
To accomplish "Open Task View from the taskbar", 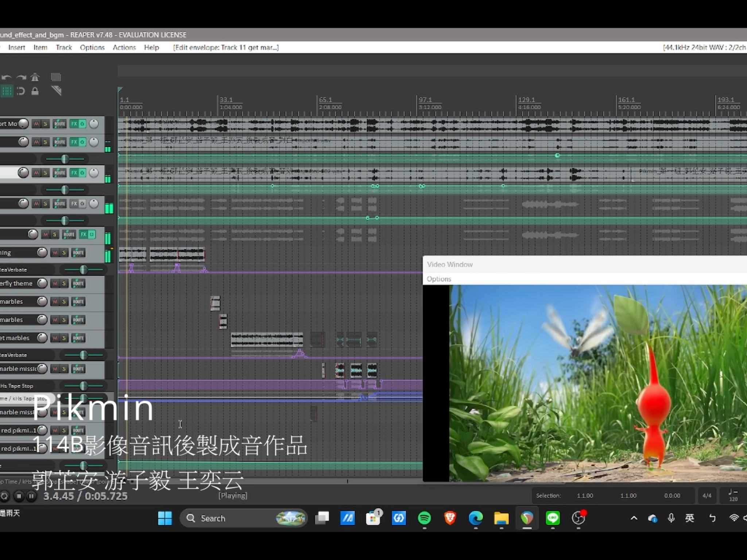I will (x=322, y=518).
